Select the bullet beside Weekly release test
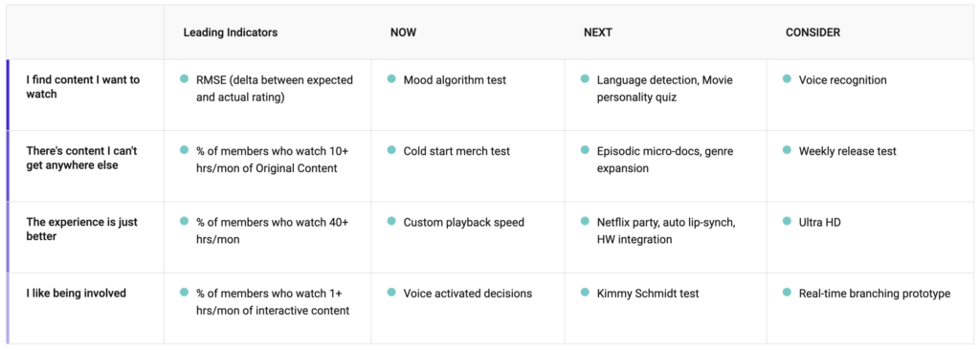Screen dimensions: 980x350 [x=787, y=150]
